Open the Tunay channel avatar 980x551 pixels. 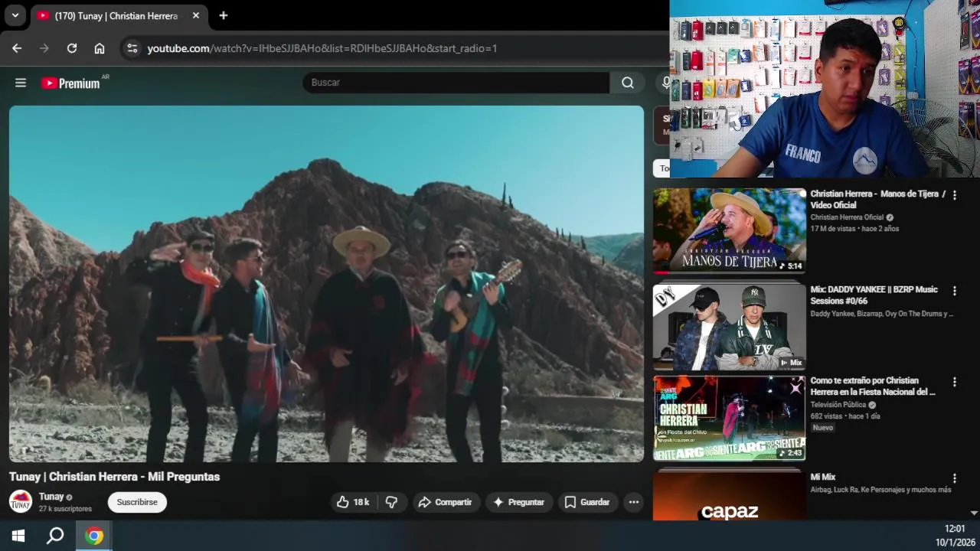[21, 501]
